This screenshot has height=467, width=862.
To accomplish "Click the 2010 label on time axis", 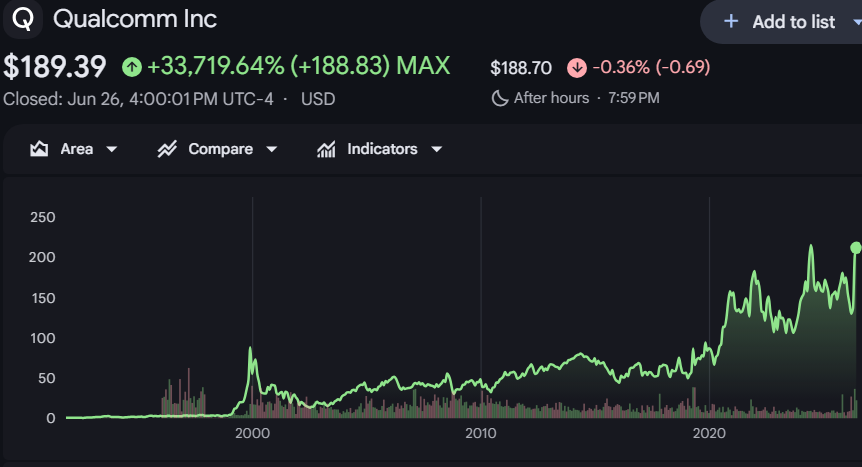I will 480,433.
